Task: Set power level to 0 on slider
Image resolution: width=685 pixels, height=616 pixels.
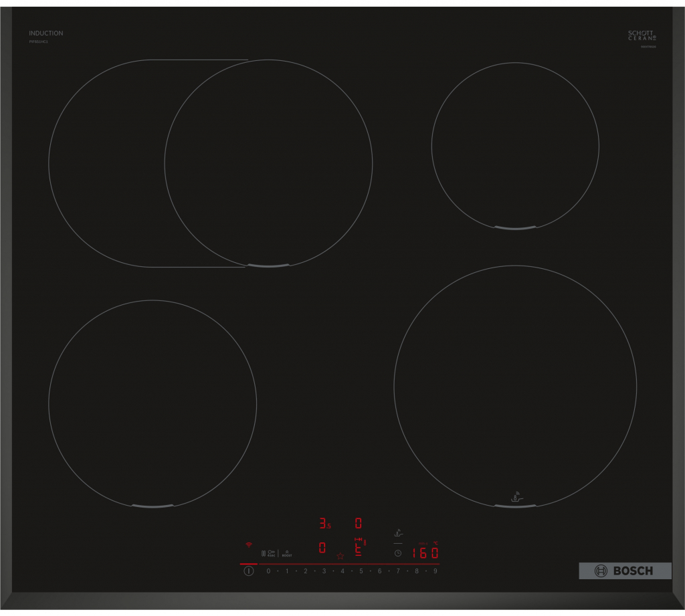Action: tap(268, 571)
